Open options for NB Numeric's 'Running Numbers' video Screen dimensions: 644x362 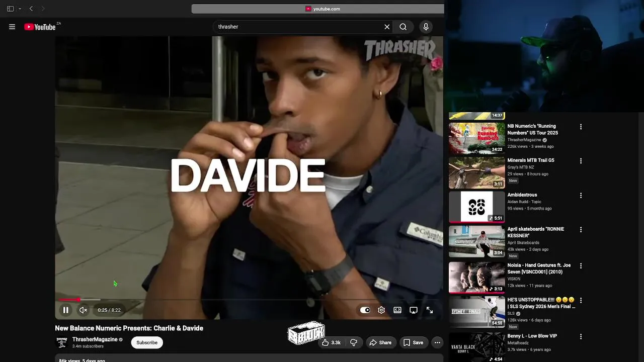tap(581, 127)
